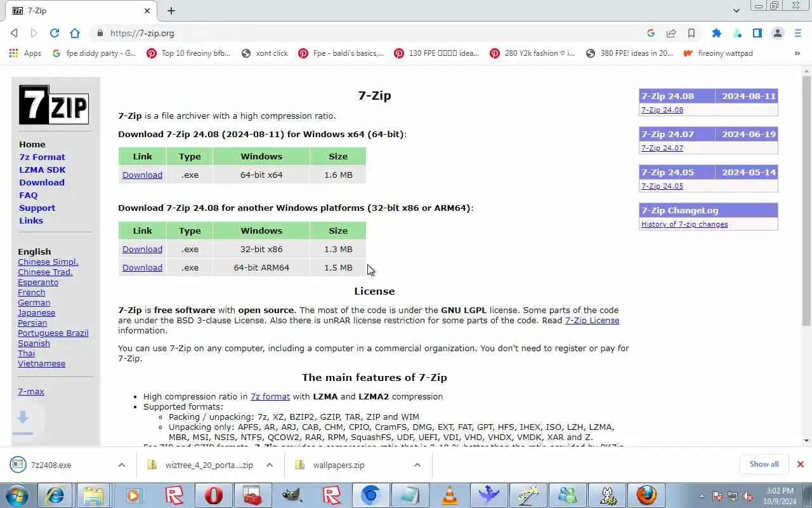The image size is (812, 508).
Task: Click the 7-Zip logo image
Action: (x=54, y=105)
